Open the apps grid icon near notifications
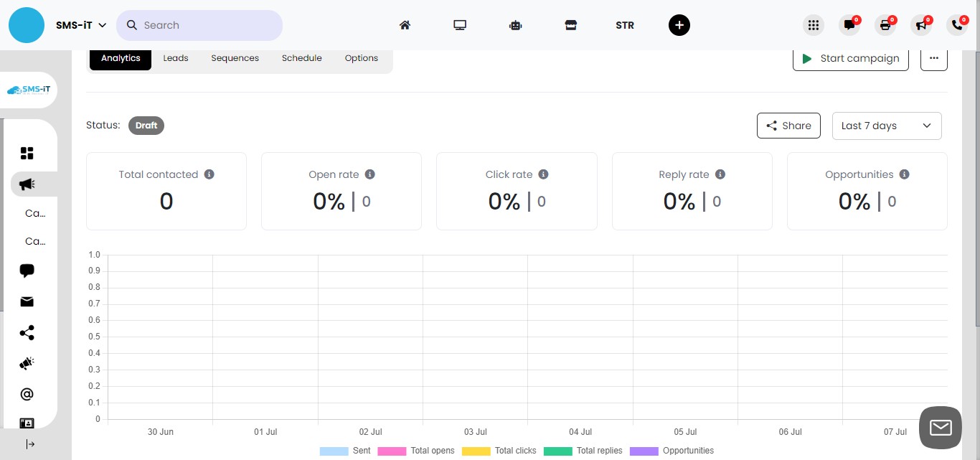This screenshot has width=980, height=460. click(x=813, y=24)
